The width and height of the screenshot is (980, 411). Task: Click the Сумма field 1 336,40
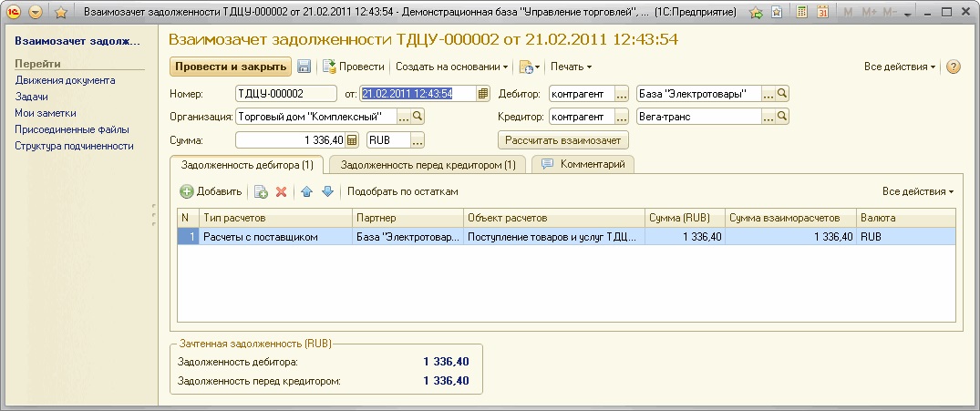tap(291, 140)
